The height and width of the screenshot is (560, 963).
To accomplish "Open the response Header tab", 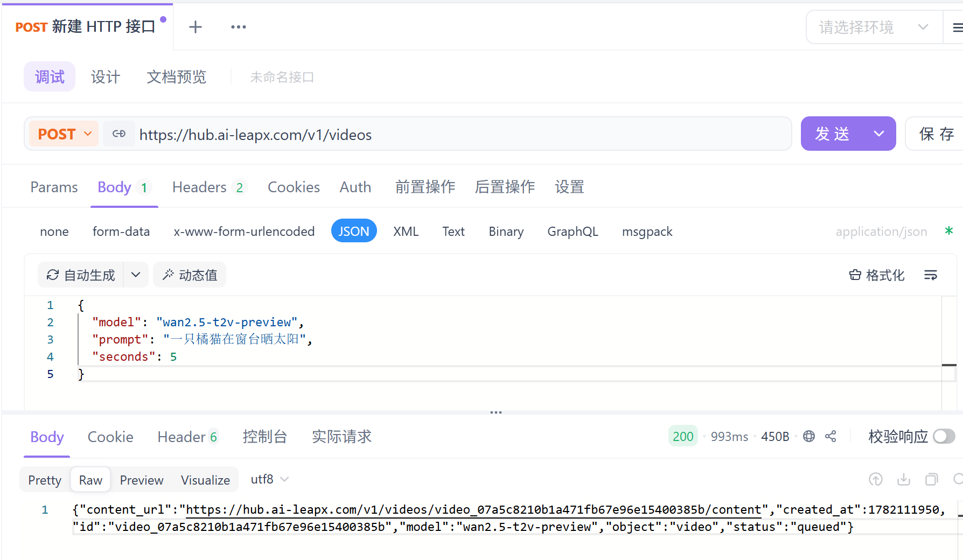I will [187, 437].
